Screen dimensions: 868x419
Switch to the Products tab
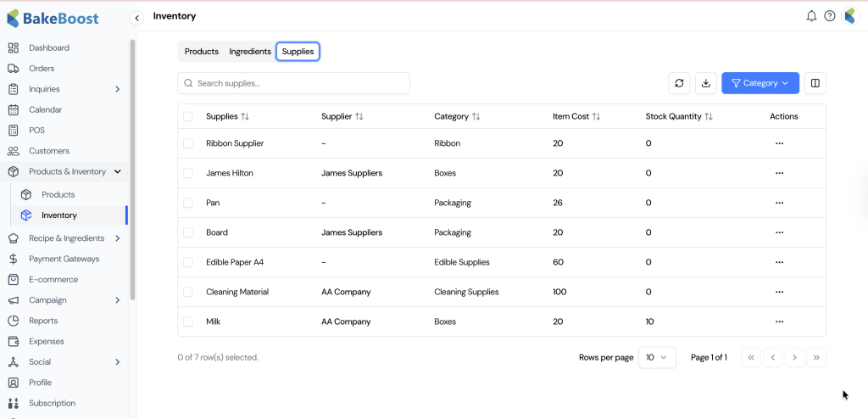[202, 52]
